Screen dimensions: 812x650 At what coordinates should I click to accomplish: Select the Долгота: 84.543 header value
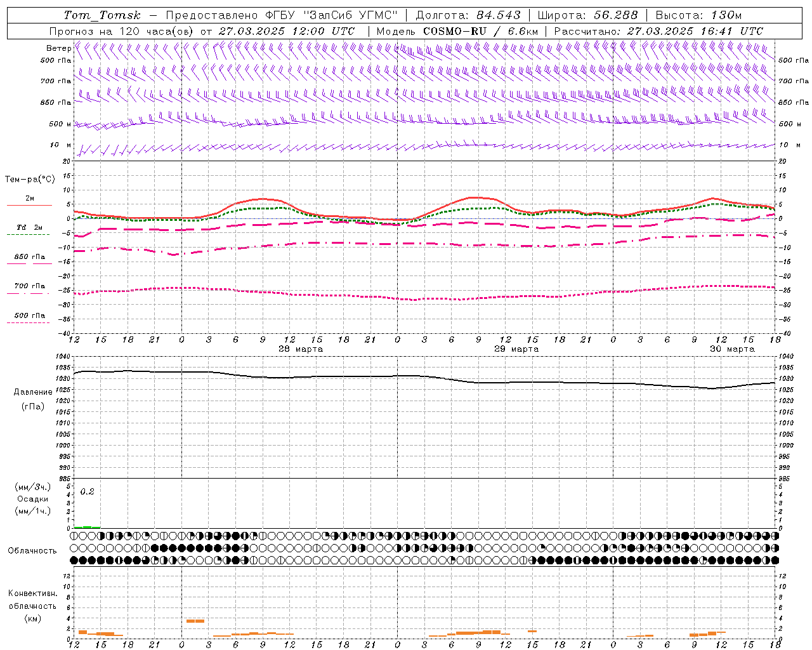tap(468, 15)
